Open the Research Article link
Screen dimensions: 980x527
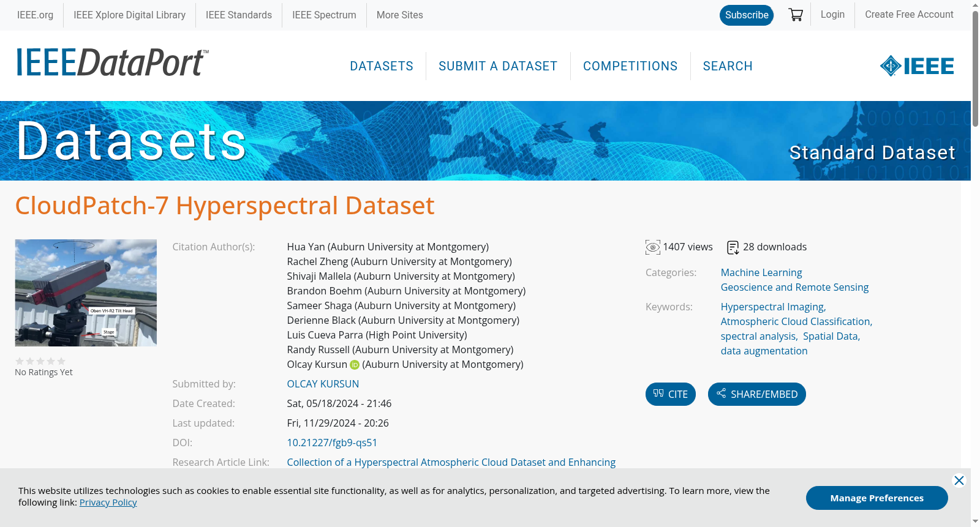pyautogui.click(x=451, y=462)
